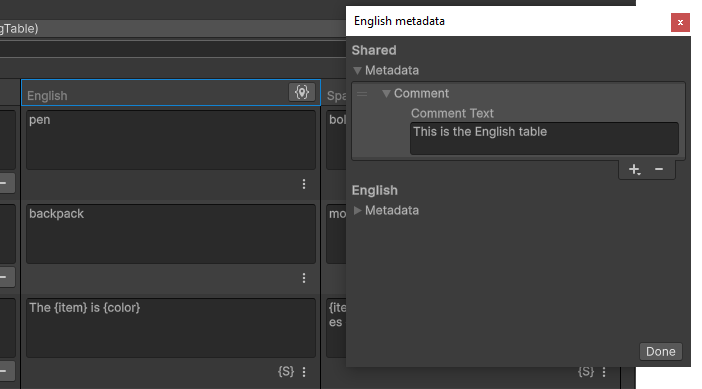The width and height of the screenshot is (702, 389).
Task: Expand the English Metadata foldout
Action: [x=357, y=210]
